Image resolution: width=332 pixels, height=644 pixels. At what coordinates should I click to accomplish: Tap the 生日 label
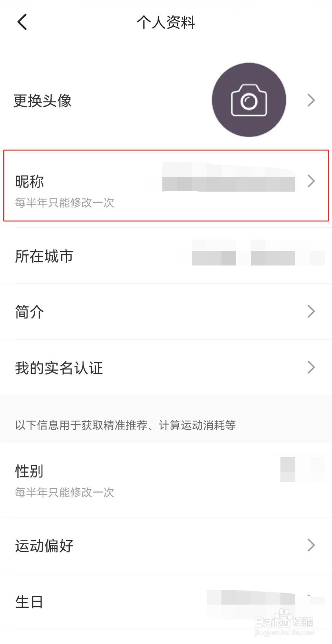click(x=29, y=602)
